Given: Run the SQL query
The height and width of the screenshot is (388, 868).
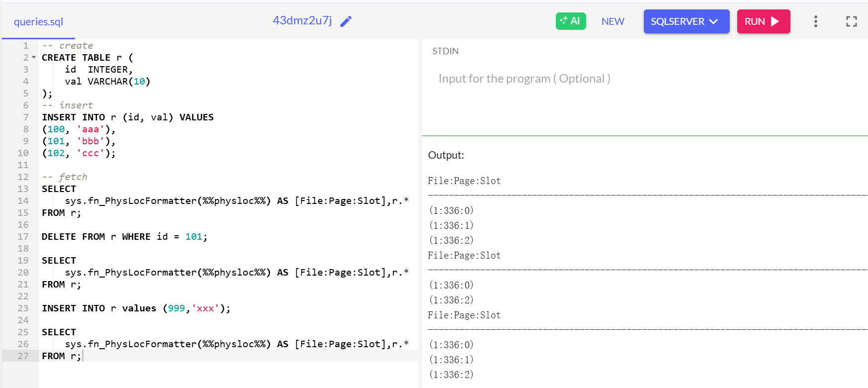Looking at the screenshot, I should (x=763, y=21).
